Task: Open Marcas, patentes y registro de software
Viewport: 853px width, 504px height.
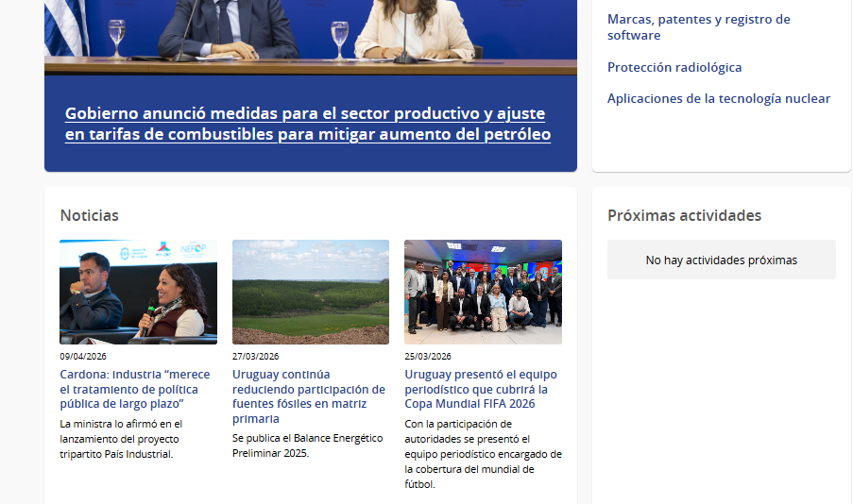Action: pyautogui.click(x=698, y=27)
